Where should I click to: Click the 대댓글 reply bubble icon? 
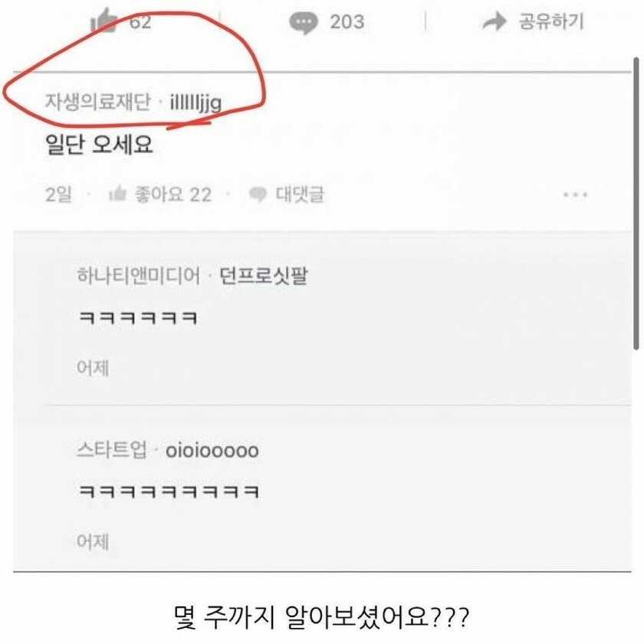[x=258, y=194]
